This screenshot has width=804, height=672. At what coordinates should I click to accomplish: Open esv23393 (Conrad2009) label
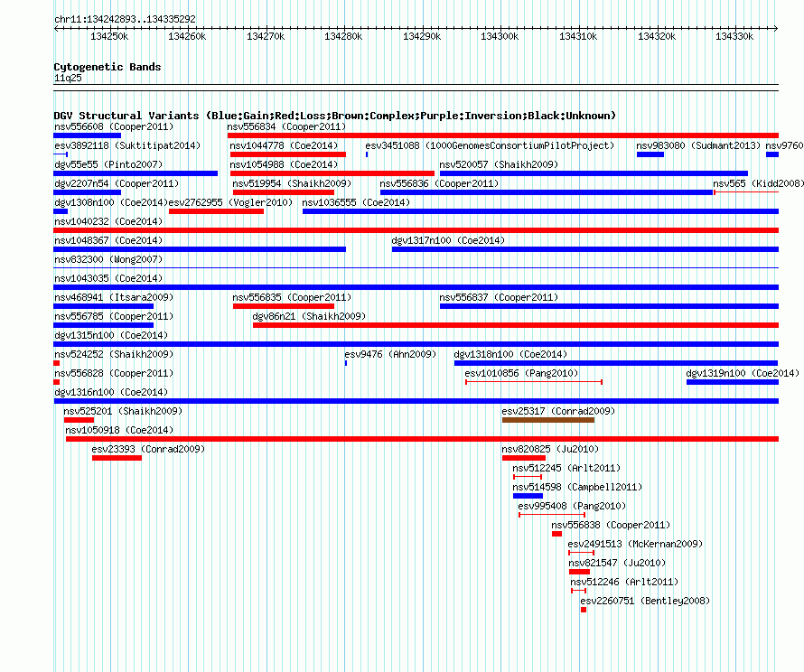pos(149,449)
